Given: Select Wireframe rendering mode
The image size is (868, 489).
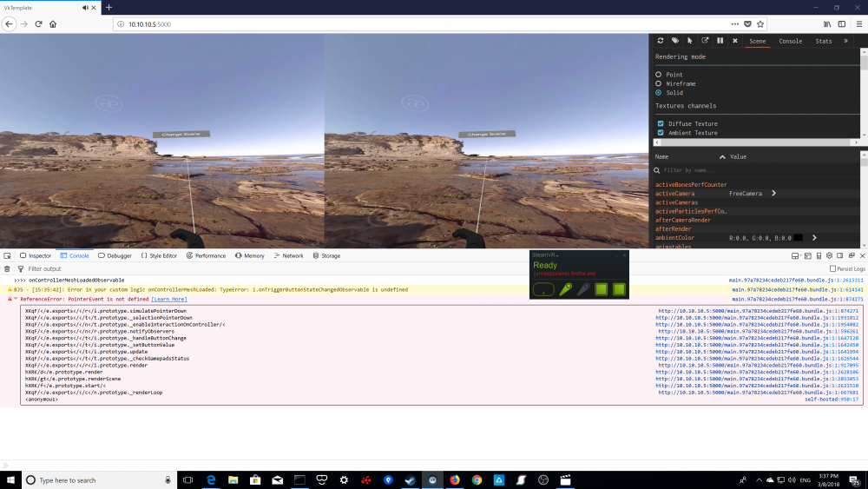Looking at the screenshot, I should point(658,83).
